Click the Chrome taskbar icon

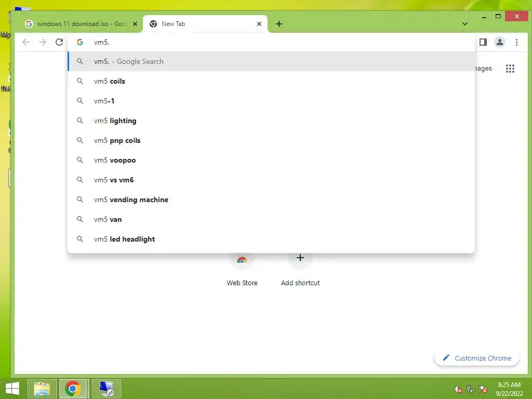[x=73, y=389]
